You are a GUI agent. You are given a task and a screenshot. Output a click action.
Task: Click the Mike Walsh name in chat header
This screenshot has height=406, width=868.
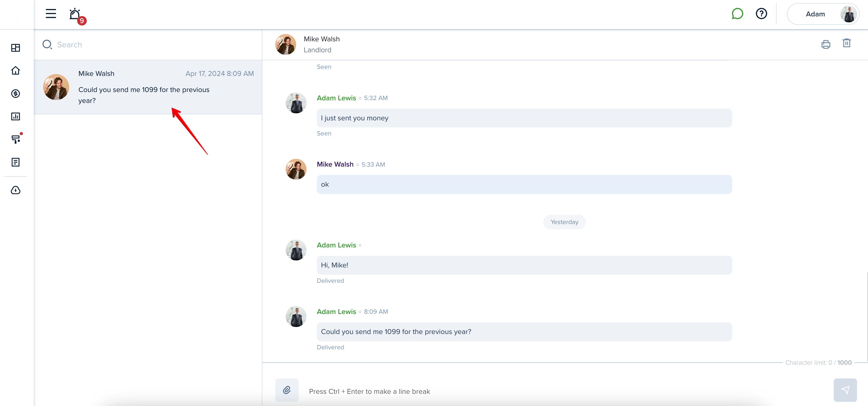click(x=322, y=39)
